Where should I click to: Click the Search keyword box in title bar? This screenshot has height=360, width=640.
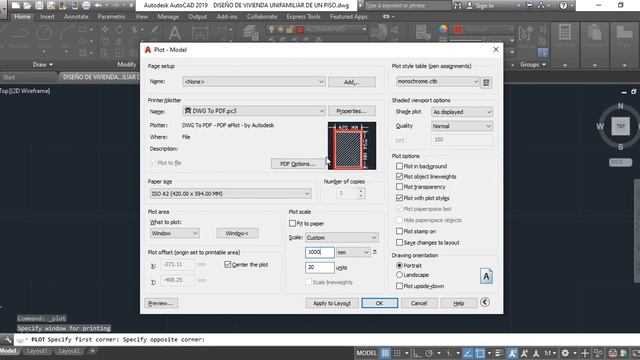point(407,6)
